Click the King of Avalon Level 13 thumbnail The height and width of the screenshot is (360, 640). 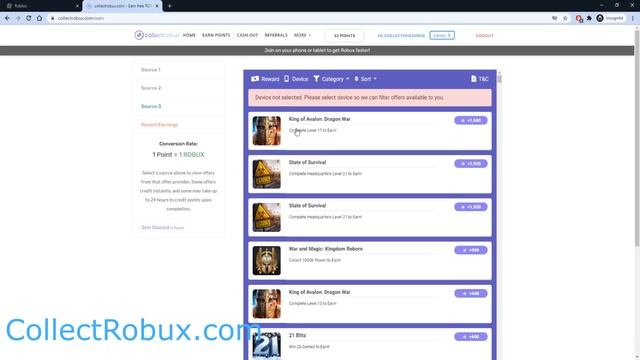tap(267, 304)
